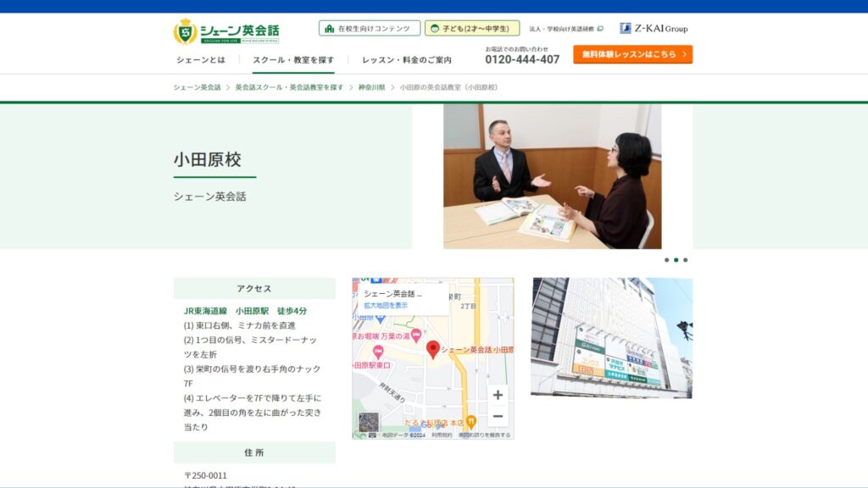The width and height of the screenshot is (868, 488).
Task: Click 万葉の湯 pink map marker
Action: coord(416,335)
